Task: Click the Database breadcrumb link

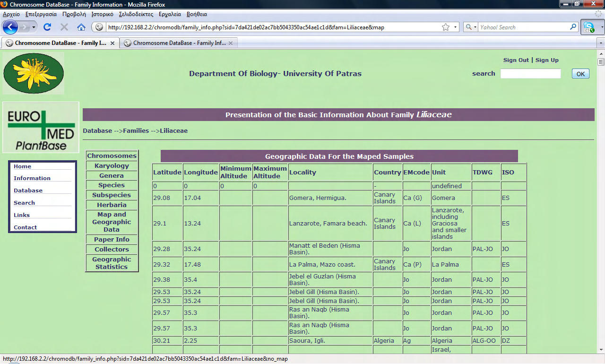Action: point(97,131)
